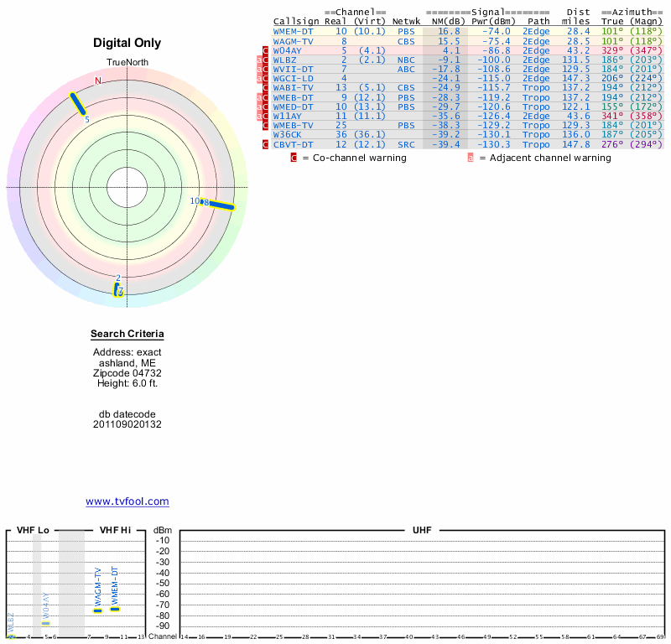
Task: Click the red co-channel warning legend icon
Action: (x=294, y=158)
